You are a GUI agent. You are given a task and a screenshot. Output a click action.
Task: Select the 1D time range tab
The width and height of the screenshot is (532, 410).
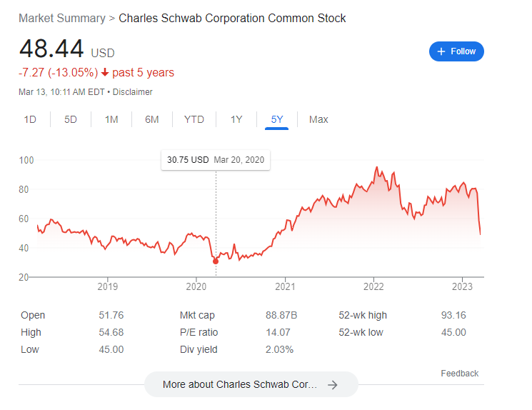(30, 119)
